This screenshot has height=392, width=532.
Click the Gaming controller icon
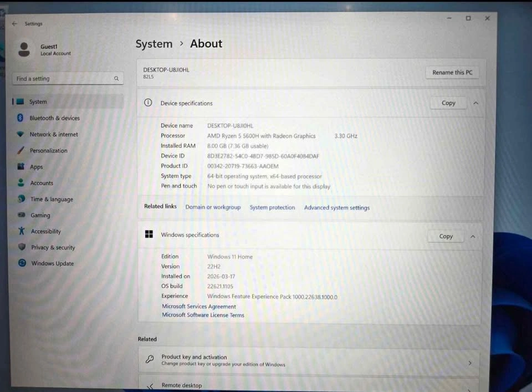[22, 215]
